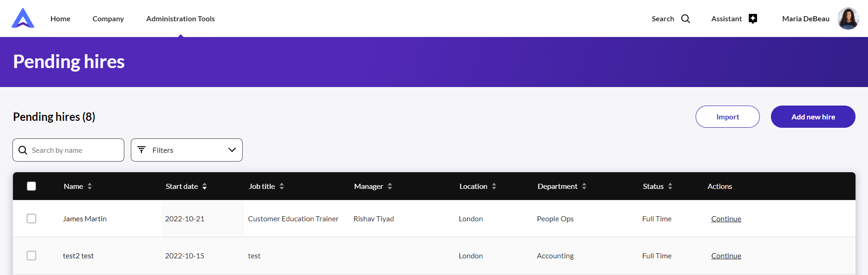The height and width of the screenshot is (275, 868).
Task: Sort by Start date arrows icon
Action: [x=205, y=187]
